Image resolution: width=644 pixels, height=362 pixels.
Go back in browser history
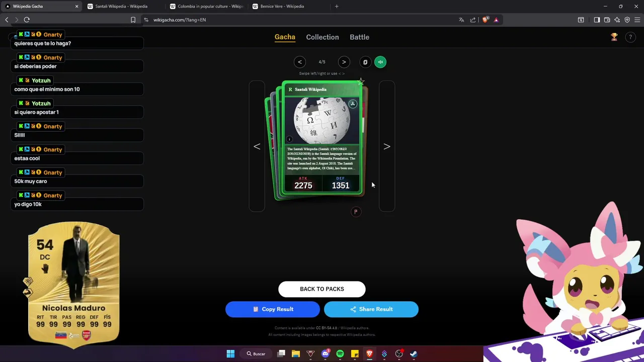pos(7,20)
